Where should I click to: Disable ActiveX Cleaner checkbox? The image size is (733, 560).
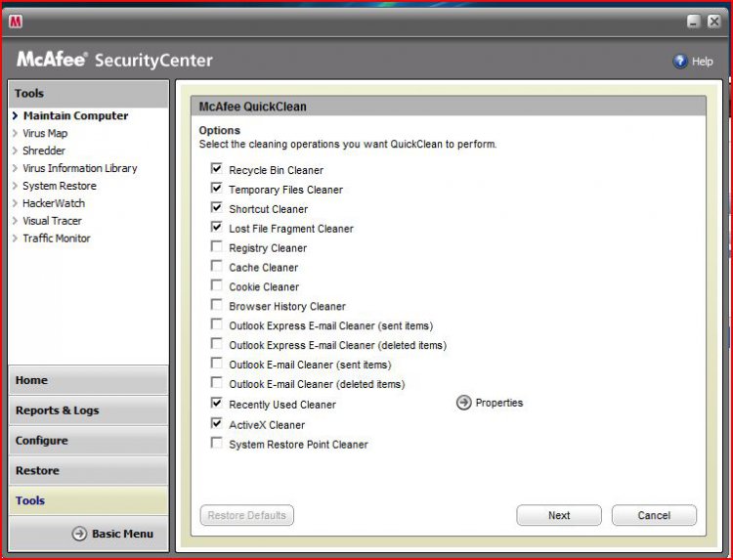pos(216,423)
